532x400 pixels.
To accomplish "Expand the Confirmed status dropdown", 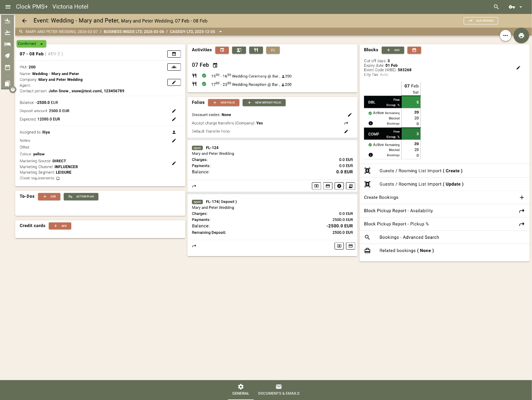I will (x=42, y=44).
